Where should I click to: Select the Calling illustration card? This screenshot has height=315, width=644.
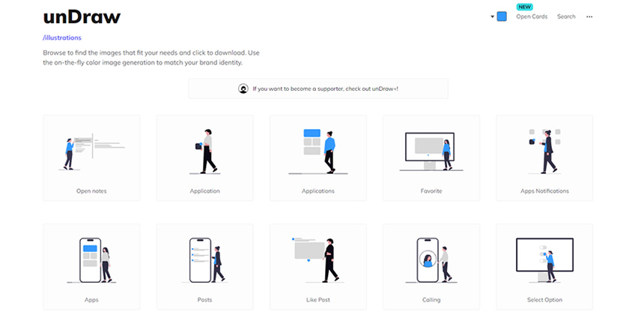tap(431, 266)
